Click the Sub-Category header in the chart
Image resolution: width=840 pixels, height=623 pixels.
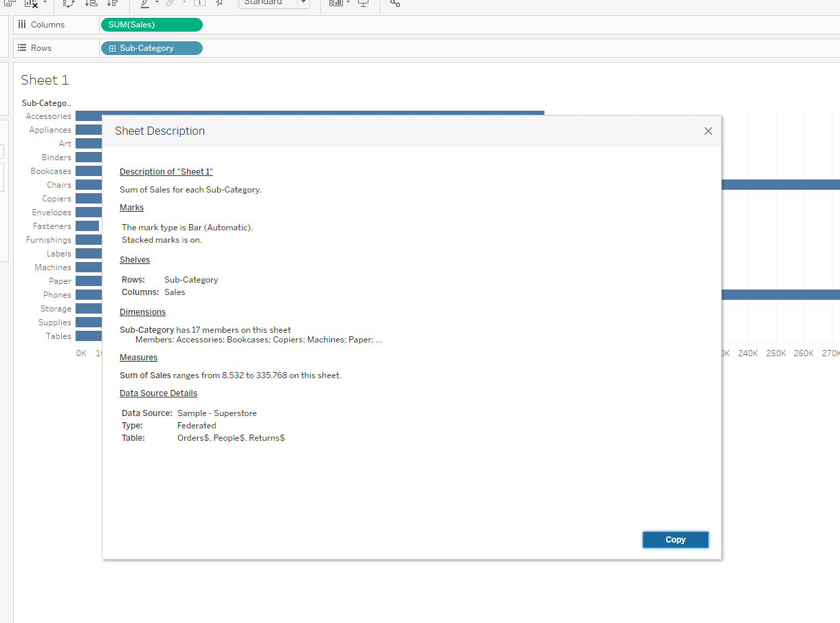tap(46, 103)
